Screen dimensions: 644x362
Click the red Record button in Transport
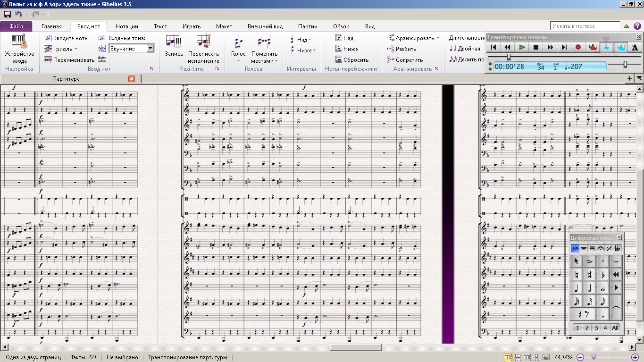(578, 47)
